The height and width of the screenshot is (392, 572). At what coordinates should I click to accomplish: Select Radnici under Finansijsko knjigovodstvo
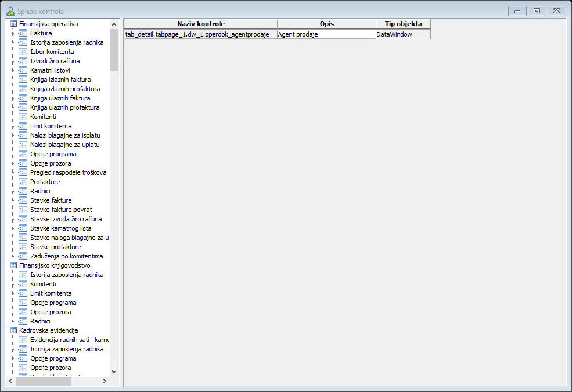(x=40, y=321)
